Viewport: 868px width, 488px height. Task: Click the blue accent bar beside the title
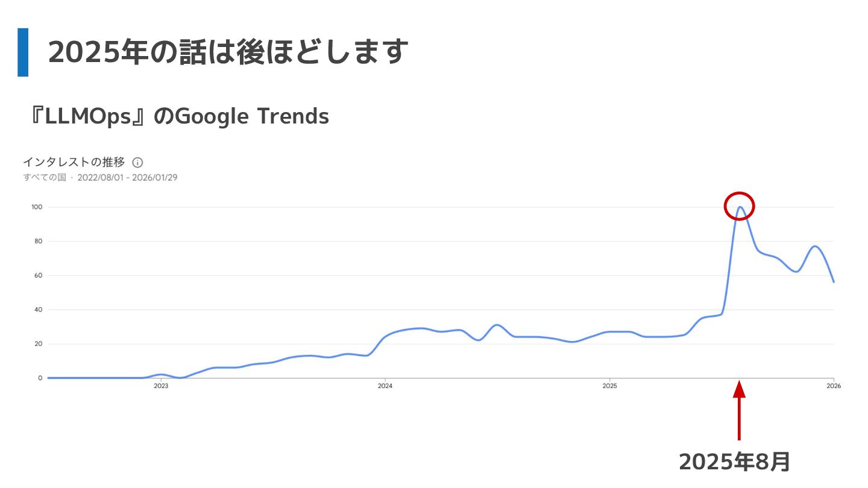pyautogui.click(x=23, y=52)
